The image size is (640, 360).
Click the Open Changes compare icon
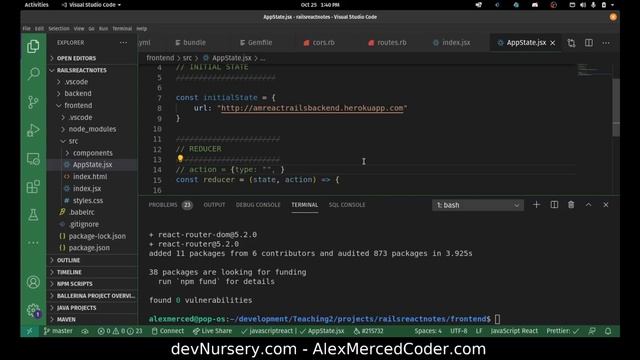point(571,43)
